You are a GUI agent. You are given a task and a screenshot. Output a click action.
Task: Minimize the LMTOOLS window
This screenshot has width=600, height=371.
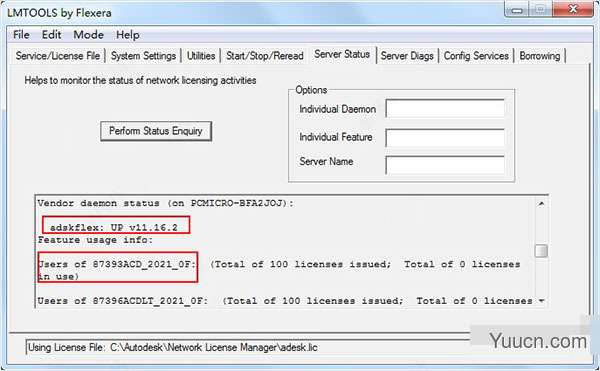(x=517, y=10)
